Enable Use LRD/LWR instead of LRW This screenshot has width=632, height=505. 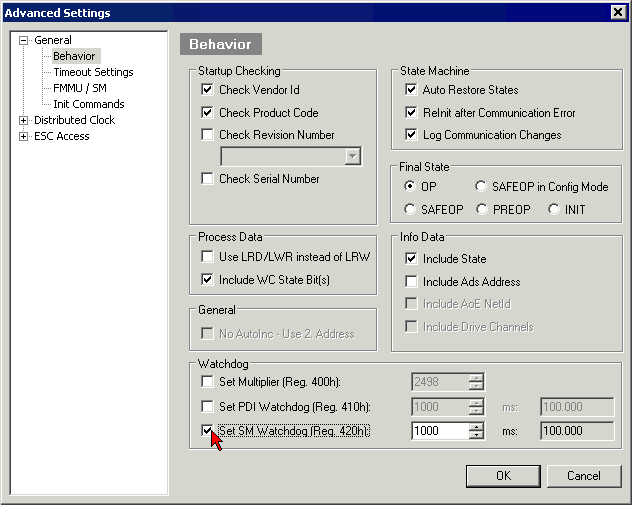[x=208, y=258]
